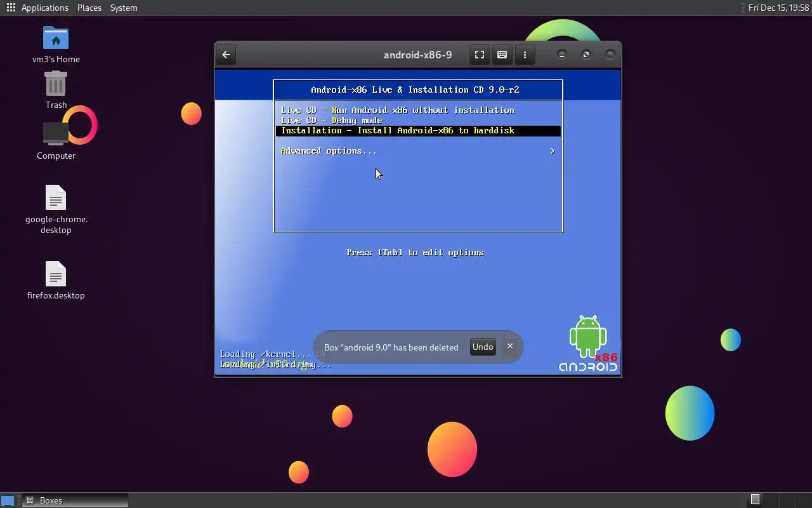Viewport: 812px width, 508px height.
Task: Click the Android-x86 robot logo
Action: point(588,343)
